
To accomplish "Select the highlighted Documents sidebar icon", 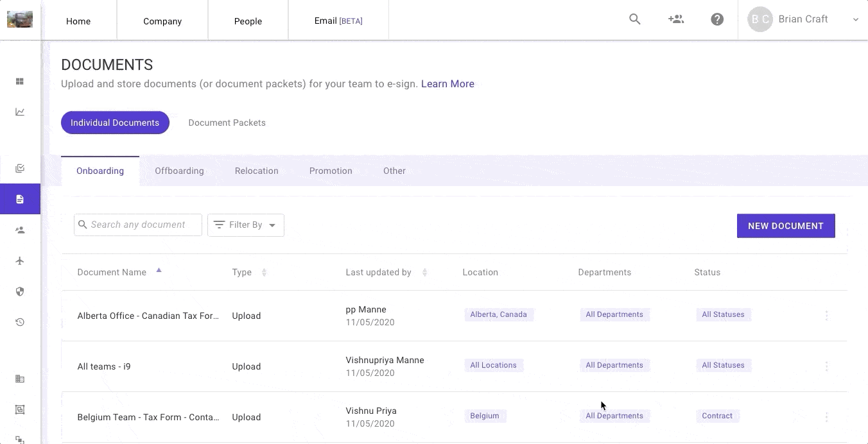I will point(20,199).
